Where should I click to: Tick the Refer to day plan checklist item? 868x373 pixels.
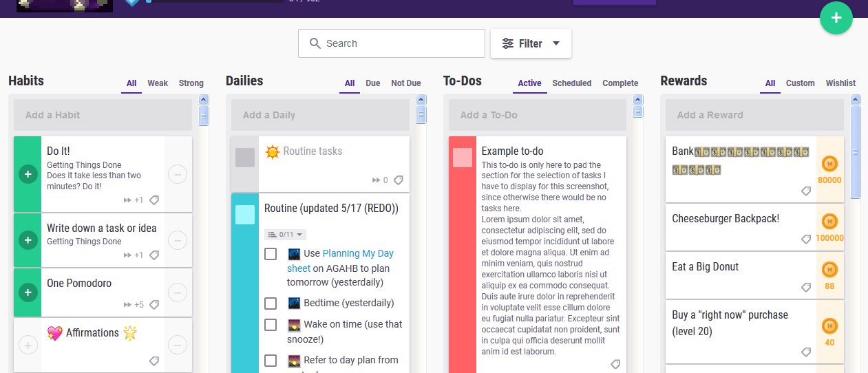pos(271,361)
